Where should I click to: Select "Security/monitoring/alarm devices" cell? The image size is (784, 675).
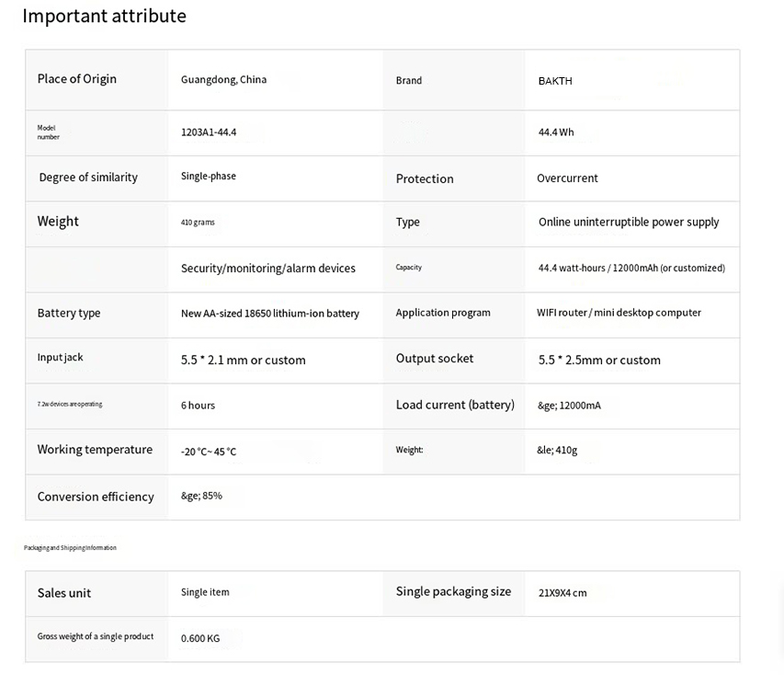point(268,269)
